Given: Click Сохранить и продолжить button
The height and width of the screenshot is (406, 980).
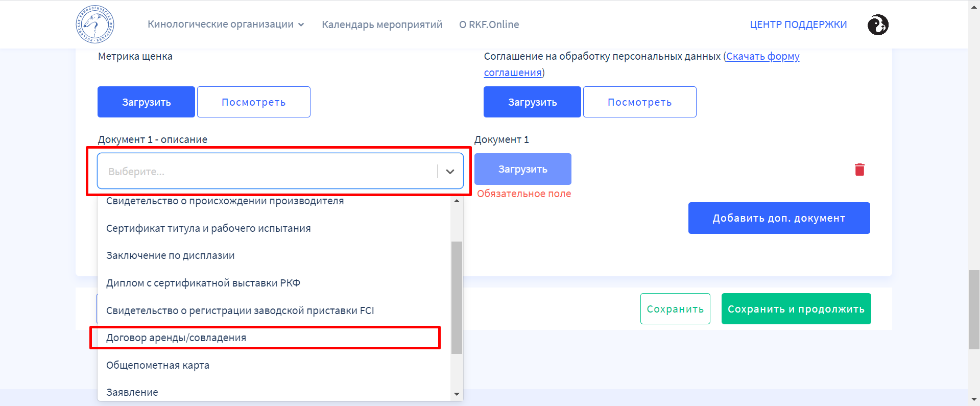Looking at the screenshot, I should (796, 309).
